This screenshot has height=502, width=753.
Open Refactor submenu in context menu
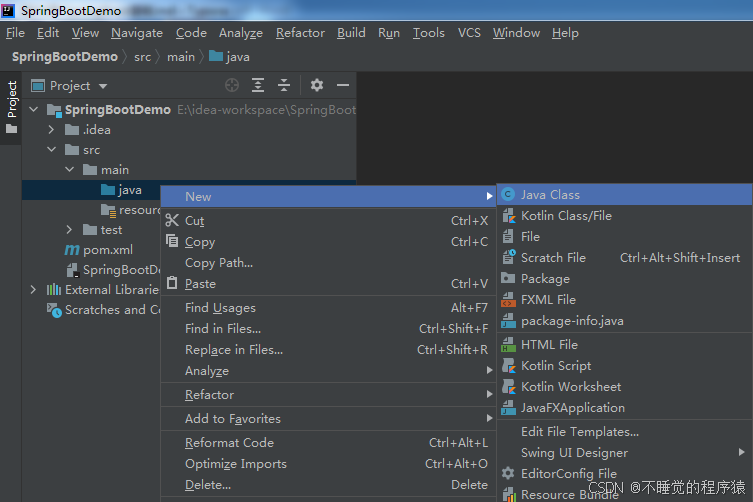328,394
